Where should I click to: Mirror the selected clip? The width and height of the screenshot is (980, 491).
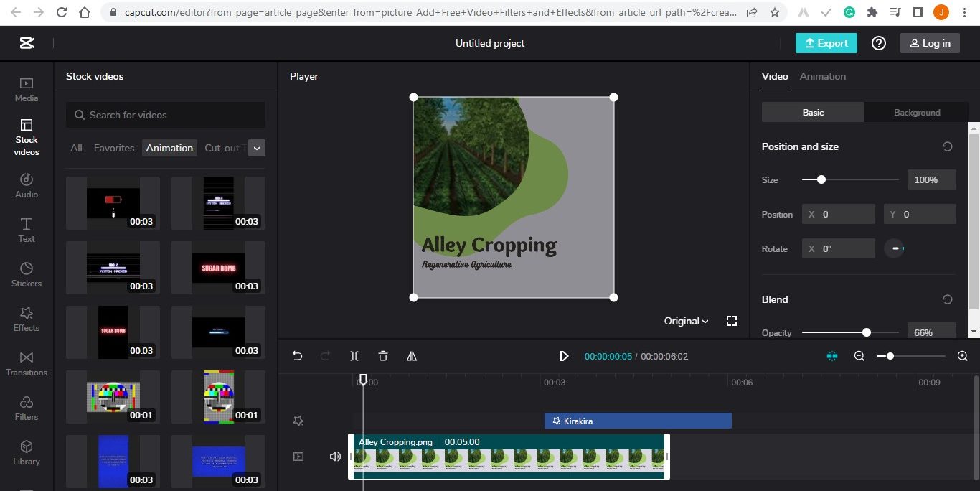click(412, 355)
